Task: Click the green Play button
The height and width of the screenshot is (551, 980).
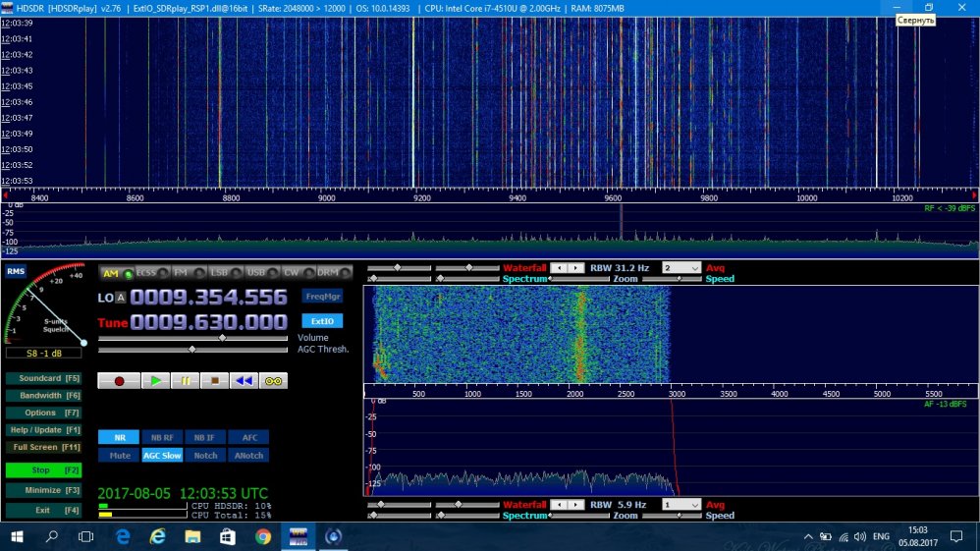Action: coord(155,381)
